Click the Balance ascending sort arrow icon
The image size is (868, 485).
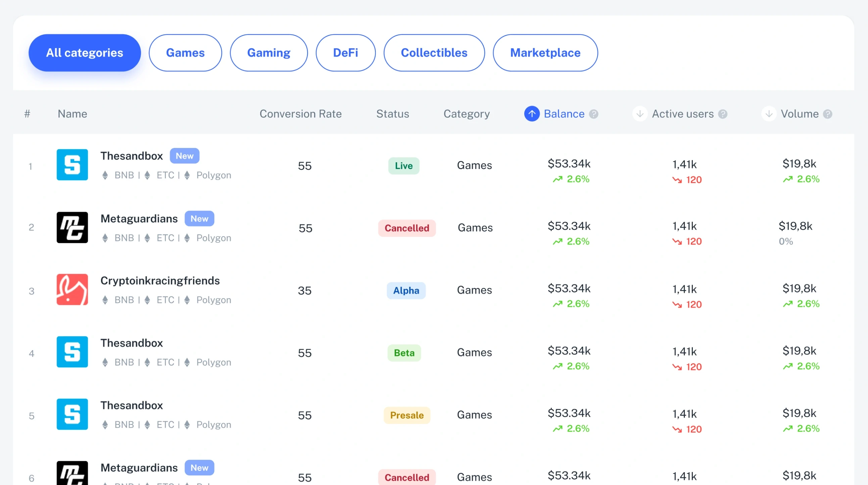(x=532, y=114)
